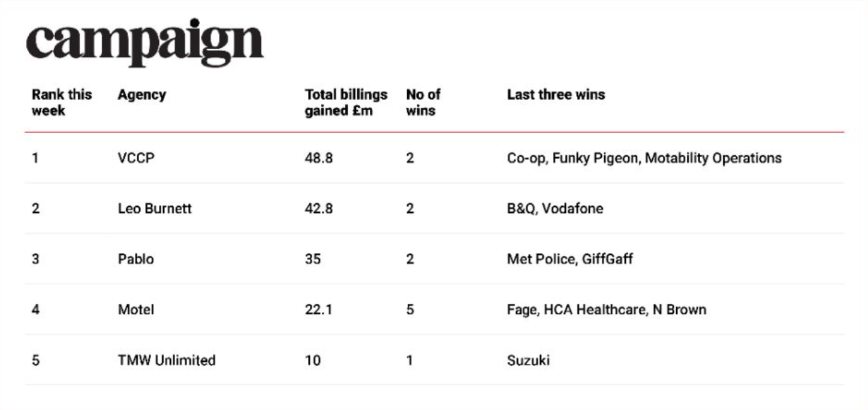
Task: Click the Campaign logo
Action: (144, 43)
